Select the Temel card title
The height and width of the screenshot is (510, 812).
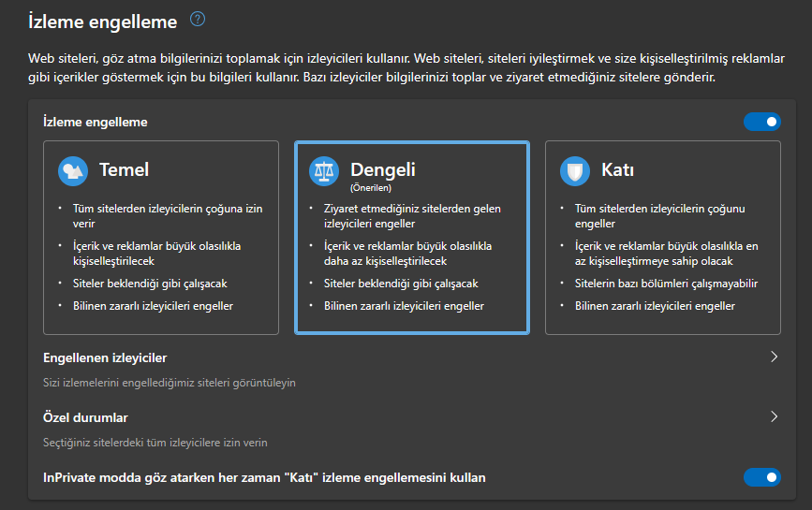coord(125,169)
